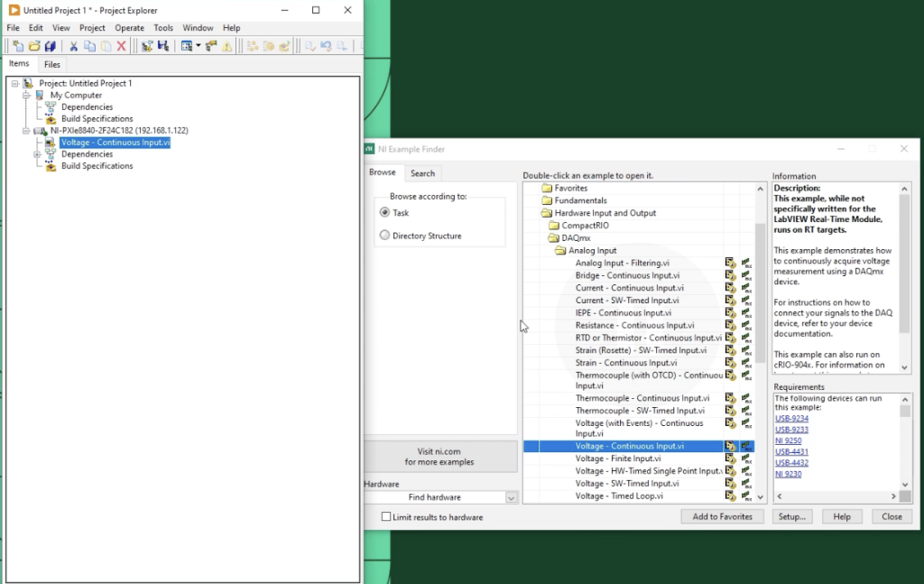Image resolution: width=924 pixels, height=584 pixels.
Task: Open the USB-4431 device link
Action: pos(791,452)
